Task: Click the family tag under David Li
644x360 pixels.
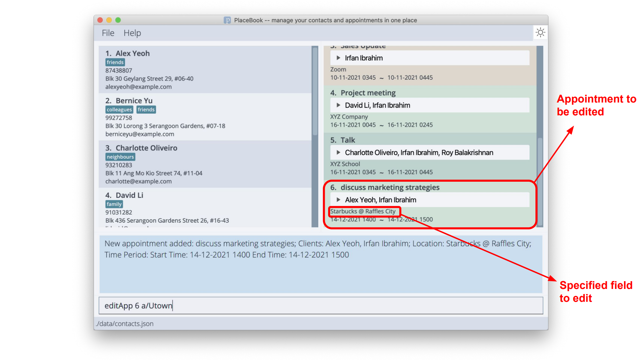Action: click(114, 204)
